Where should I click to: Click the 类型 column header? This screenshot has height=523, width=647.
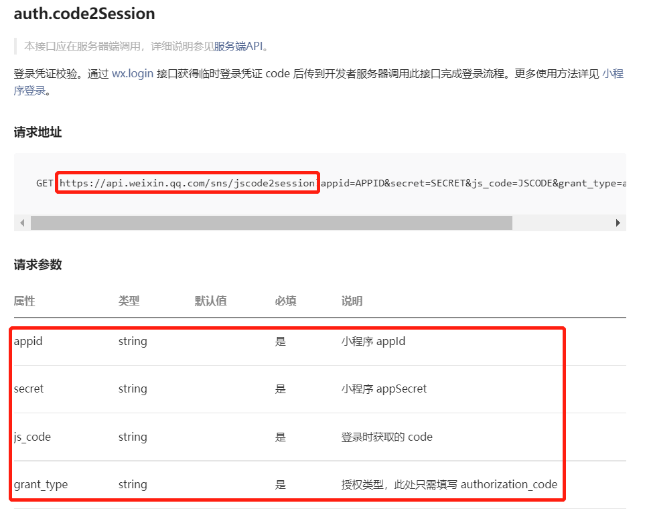129,301
